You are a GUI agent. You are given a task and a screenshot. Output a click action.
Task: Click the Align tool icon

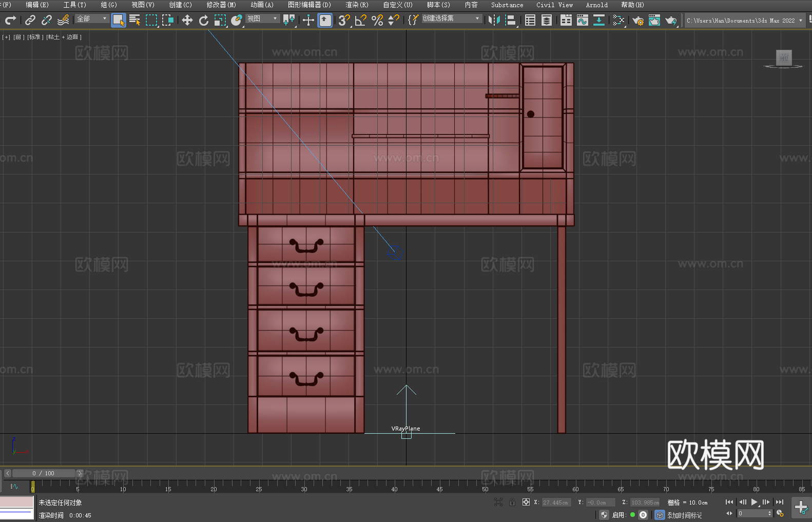point(511,20)
